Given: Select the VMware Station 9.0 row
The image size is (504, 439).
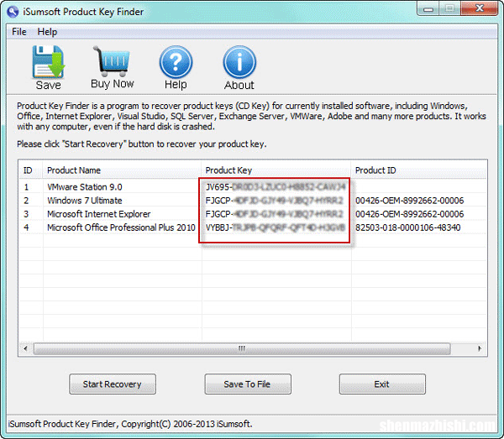Looking at the screenshot, I should click(252, 187).
